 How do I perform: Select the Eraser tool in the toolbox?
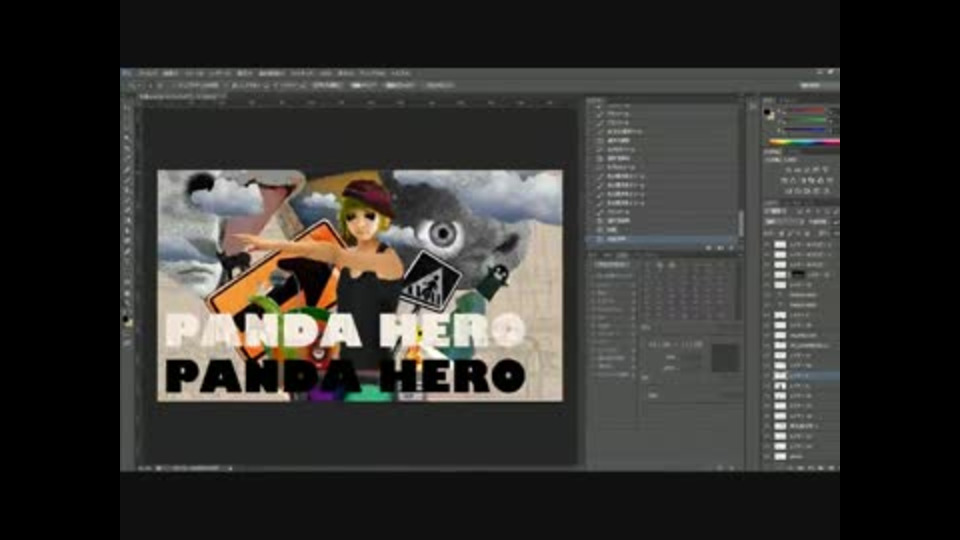(128, 210)
